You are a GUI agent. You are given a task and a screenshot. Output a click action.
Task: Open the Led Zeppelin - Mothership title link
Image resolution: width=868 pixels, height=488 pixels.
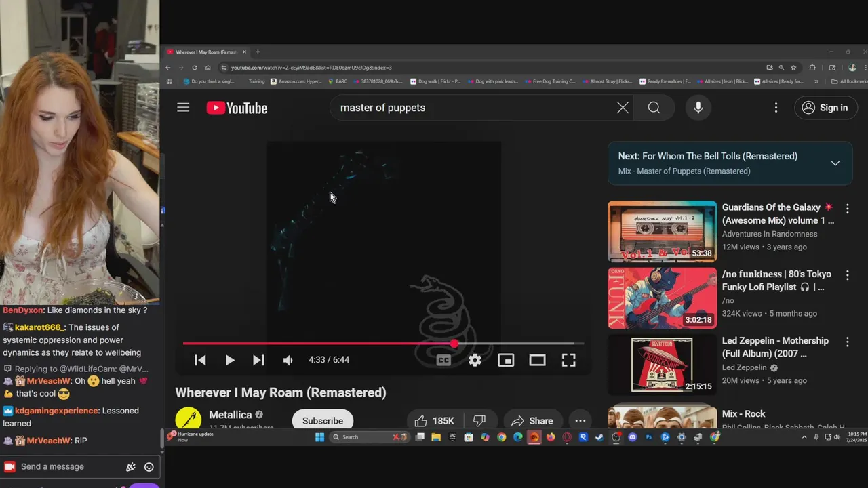pos(775,347)
